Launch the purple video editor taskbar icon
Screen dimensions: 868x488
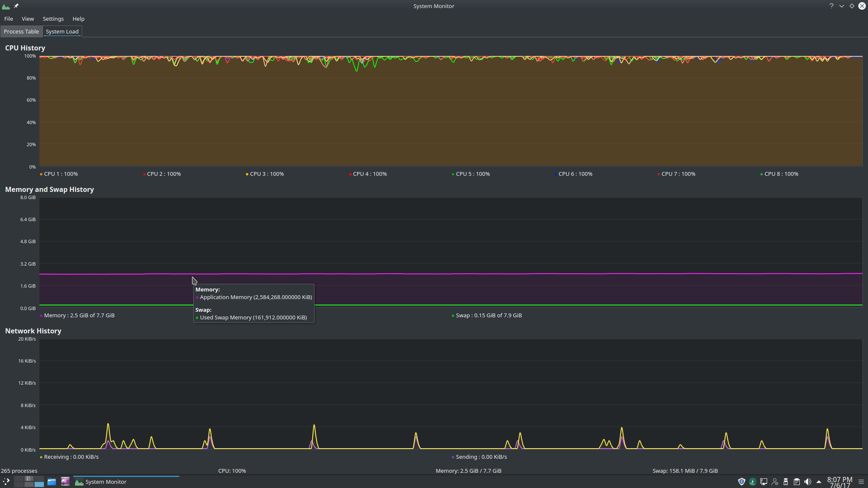click(65, 482)
